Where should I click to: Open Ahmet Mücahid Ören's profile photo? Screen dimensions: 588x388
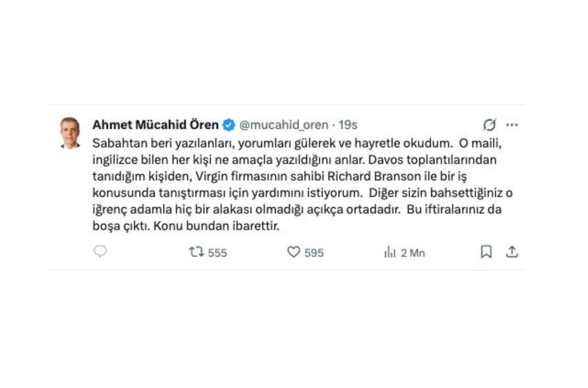coord(70,132)
